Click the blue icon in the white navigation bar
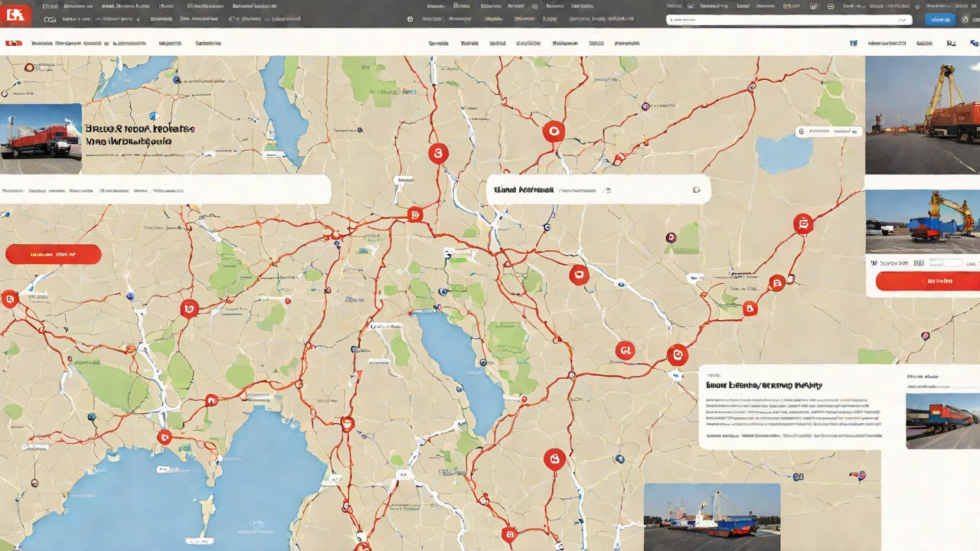The image size is (980, 551). click(854, 44)
